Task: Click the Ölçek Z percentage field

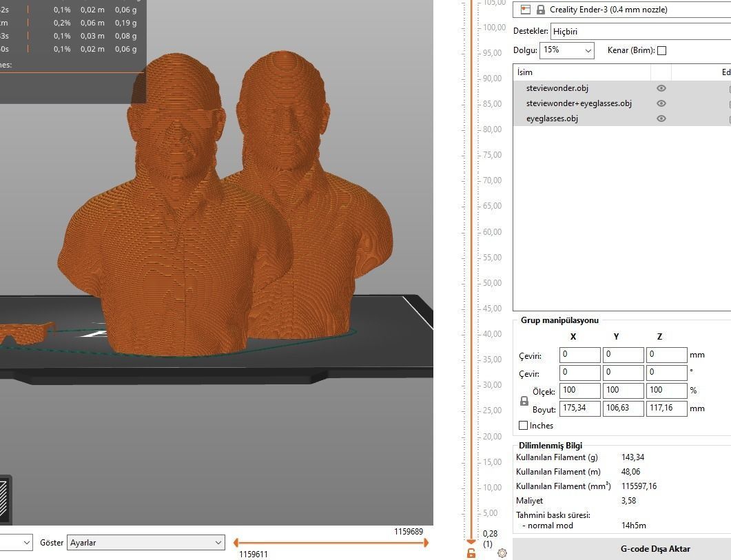Action: [x=667, y=391]
